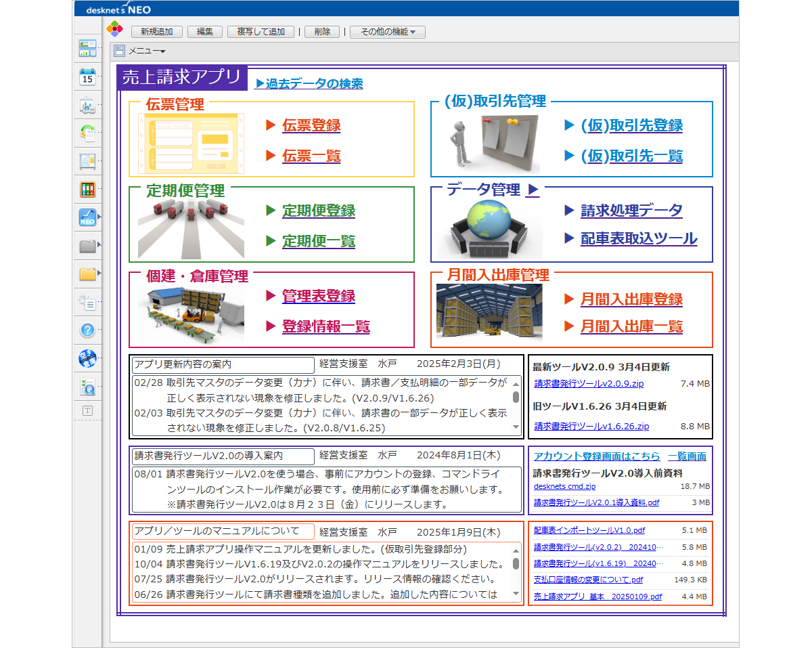Image resolution: width=812 pixels, height=648 pixels.
Task: Click the desknet's NEO flower logo
Action: coord(115,29)
